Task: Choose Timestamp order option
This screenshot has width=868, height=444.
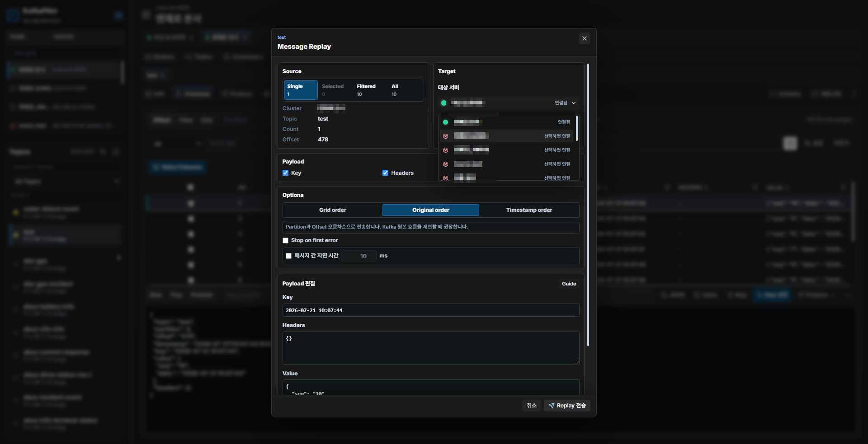Action: point(529,210)
